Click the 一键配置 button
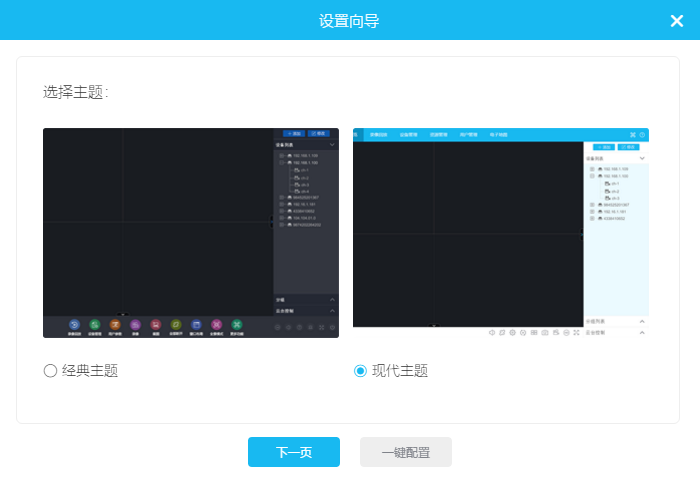Screen dimensions: 700x480 coord(406,452)
